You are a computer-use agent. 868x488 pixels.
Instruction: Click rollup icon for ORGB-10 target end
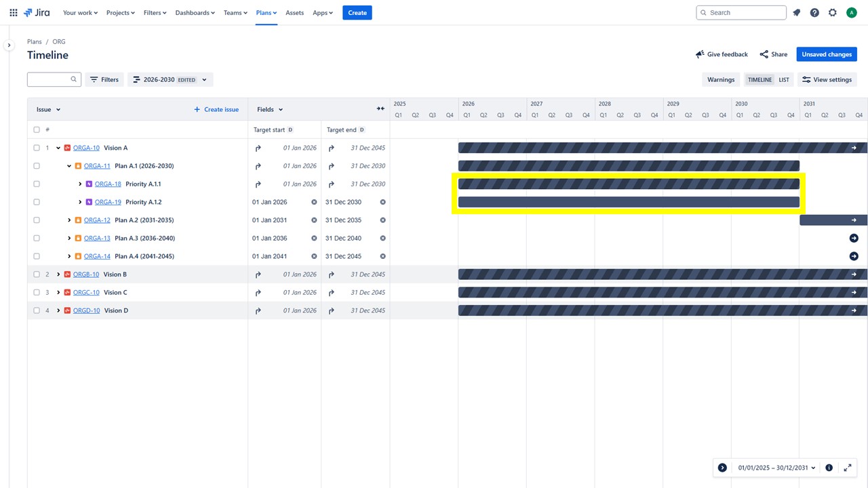pos(331,274)
